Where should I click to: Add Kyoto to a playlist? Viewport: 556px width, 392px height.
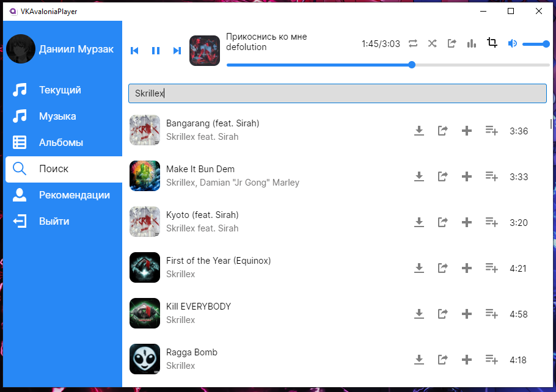click(x=491, y=222)
